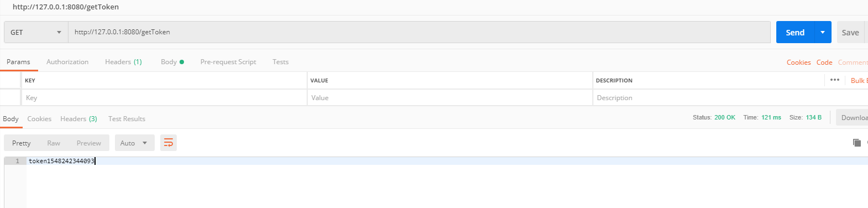Open the Pre-request Script tab

pos(228,62)
